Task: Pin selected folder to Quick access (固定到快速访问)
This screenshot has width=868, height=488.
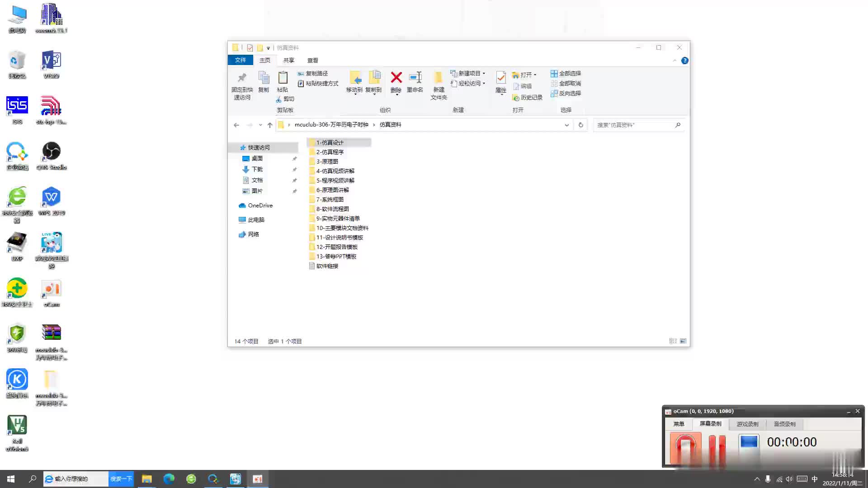Action: pyautogui.click(x=242, y=86)
